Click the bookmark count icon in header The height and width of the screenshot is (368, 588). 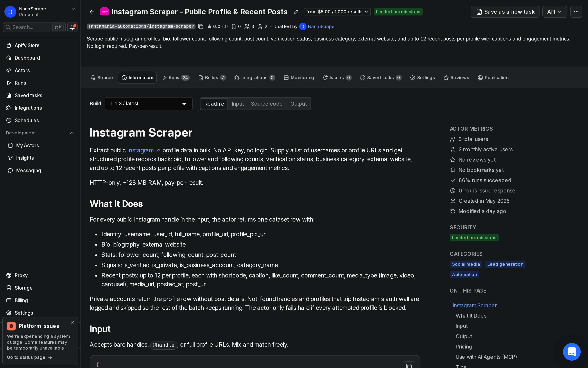pos(234,26)
